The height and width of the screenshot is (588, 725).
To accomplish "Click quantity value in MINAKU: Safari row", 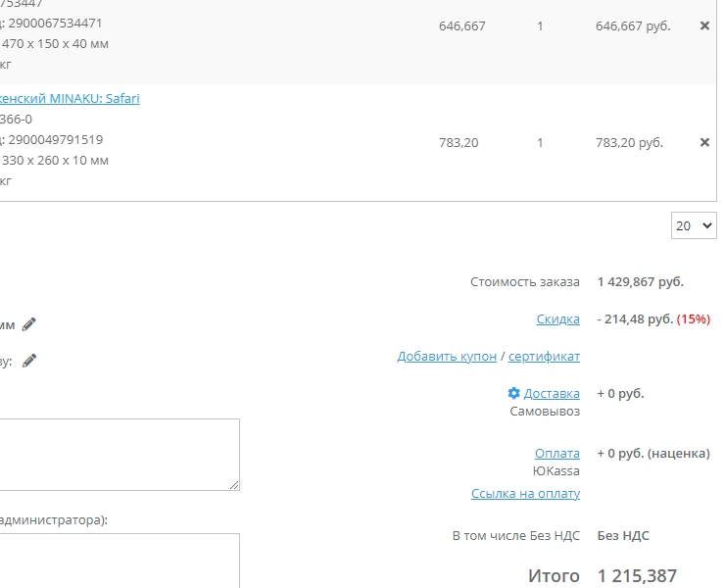I will (540, 143).
